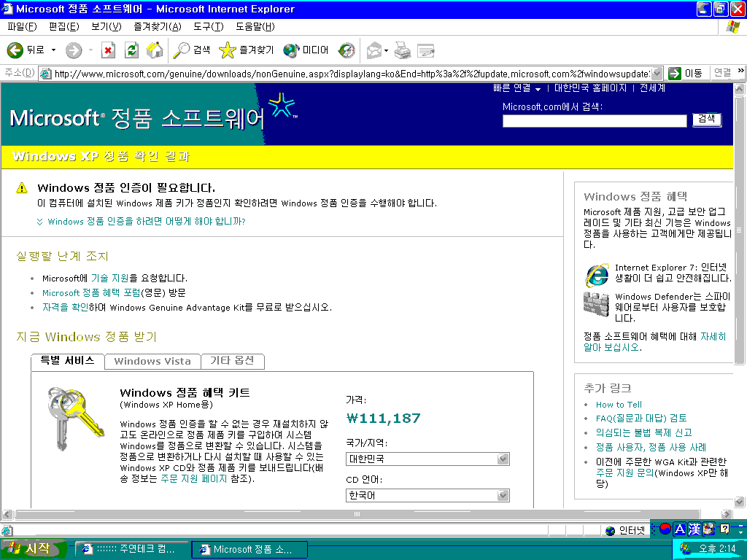This screenshot has width=747, height=560.
Task: Print the page with the printer icon
Action: click(x=402, y=50)
